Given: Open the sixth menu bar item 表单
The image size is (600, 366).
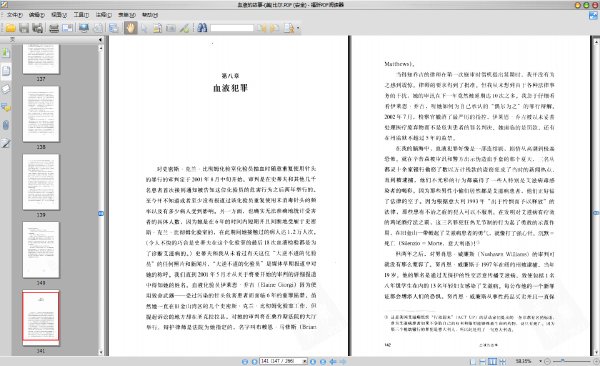Looking at the screenshot, I should (127, 15).
